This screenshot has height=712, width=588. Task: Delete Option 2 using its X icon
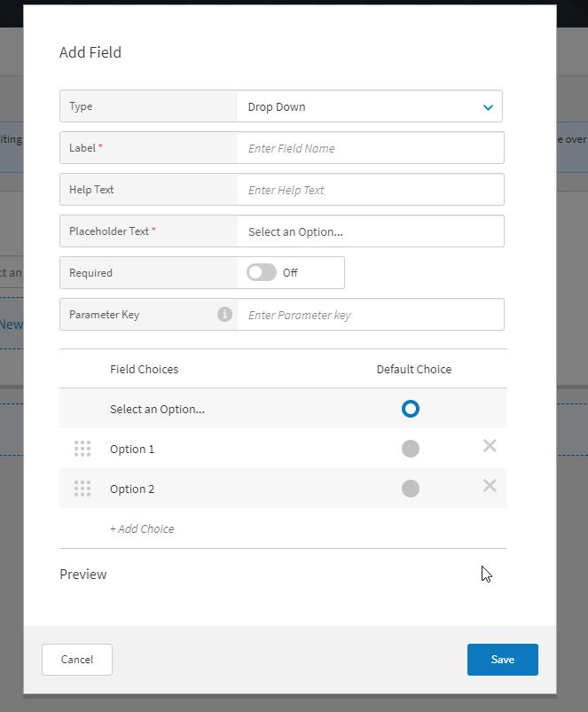coord(490,486)
